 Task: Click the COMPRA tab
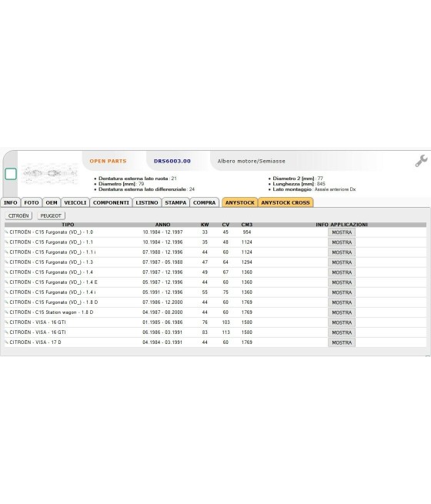[205, 202]
